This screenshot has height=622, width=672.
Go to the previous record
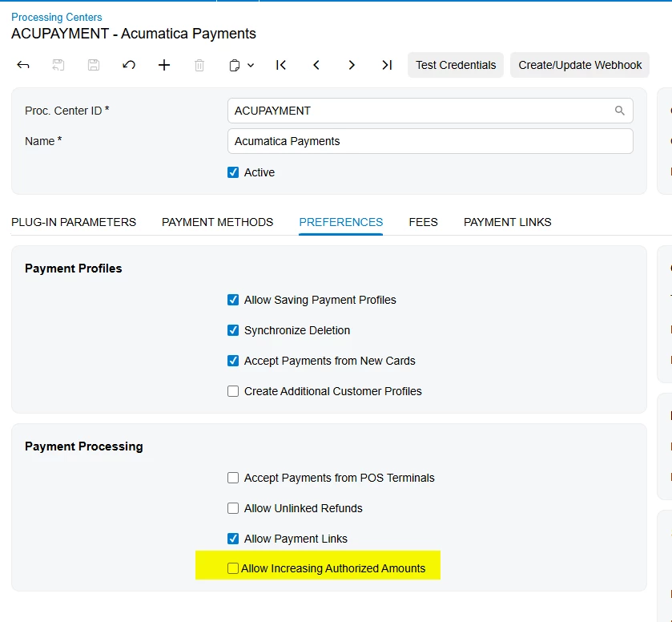click(316, 65)
